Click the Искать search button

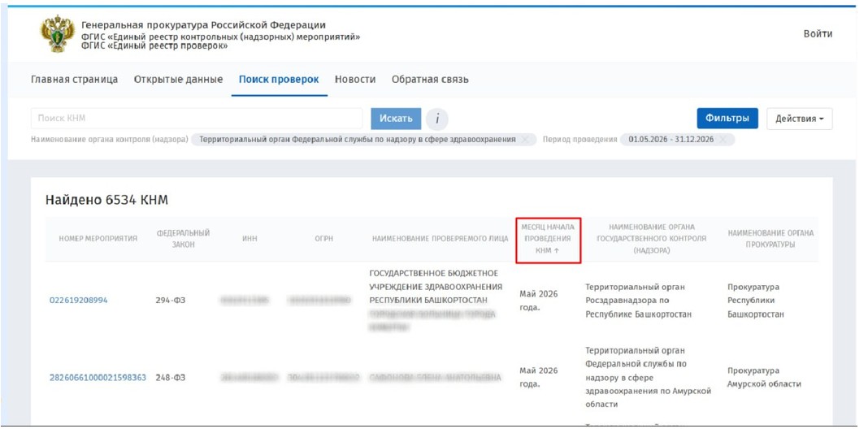point(396,119)
